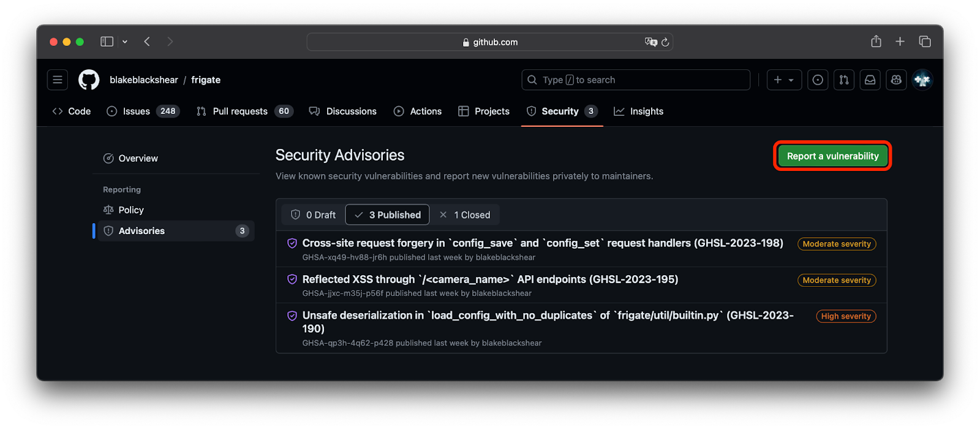
Task: Select the Security tab
Action: tap(562, 111)
